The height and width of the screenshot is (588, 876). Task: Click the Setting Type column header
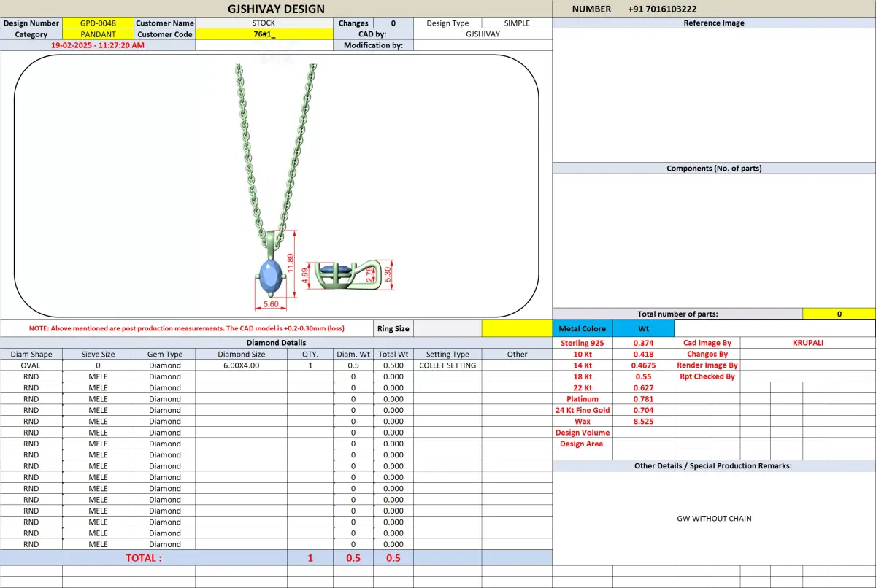point(447,354)
